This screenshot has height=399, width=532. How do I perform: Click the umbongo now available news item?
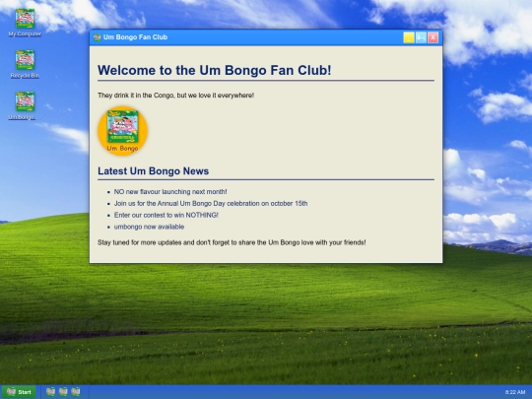149,227
